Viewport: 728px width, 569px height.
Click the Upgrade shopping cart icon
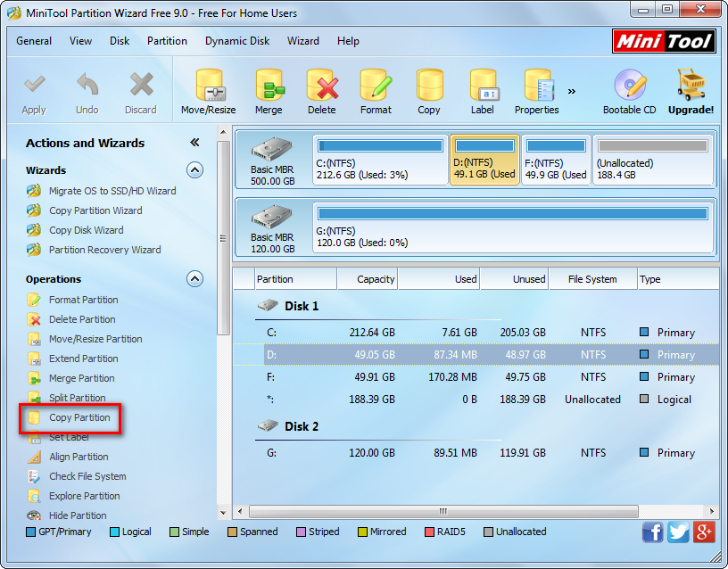[691, 85]
